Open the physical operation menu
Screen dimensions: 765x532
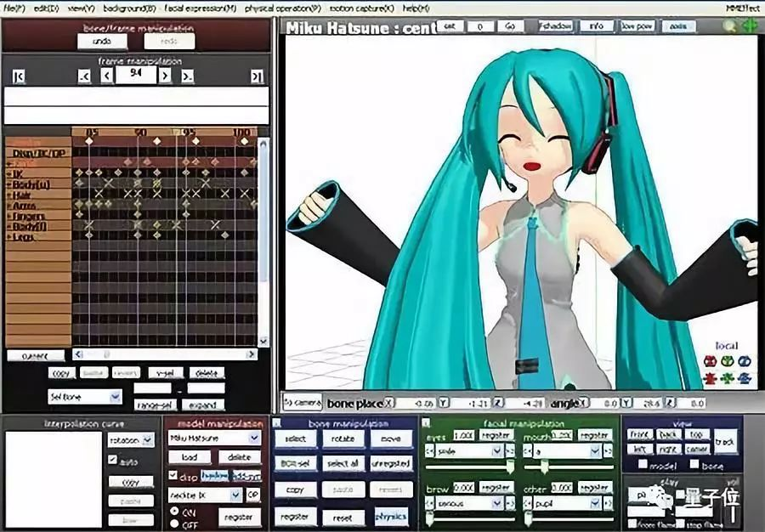coord(283,8)
